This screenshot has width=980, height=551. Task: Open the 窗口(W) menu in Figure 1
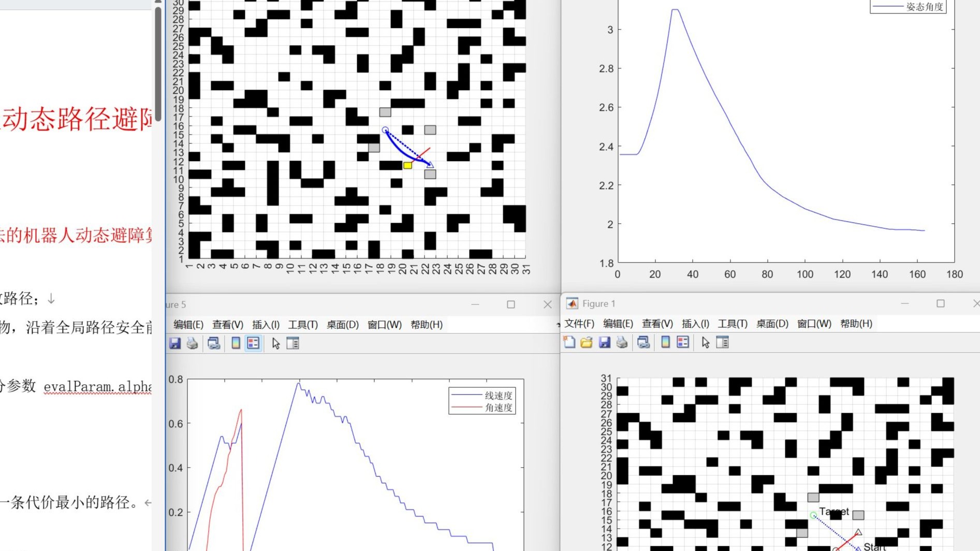(x=814, y=324)
